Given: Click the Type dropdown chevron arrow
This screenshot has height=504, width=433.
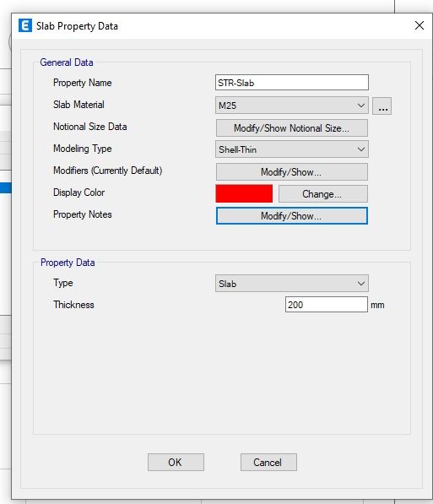Looking at the screenshot, I should 361,284.
